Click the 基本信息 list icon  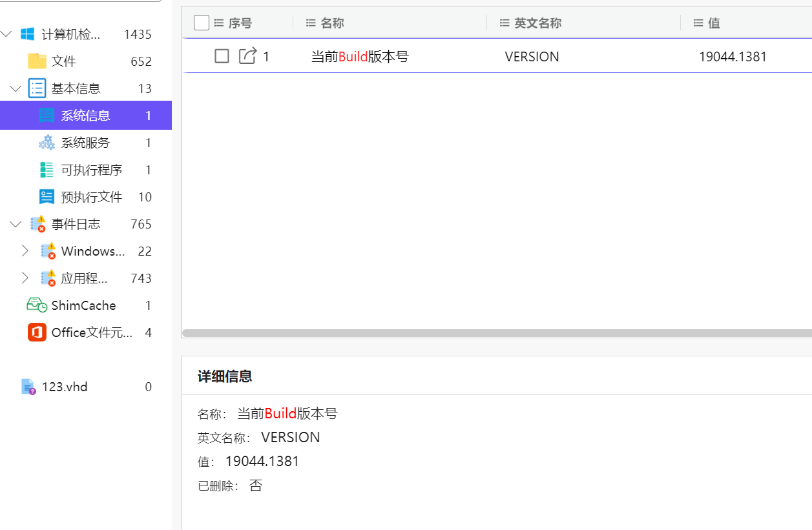click(37, 88)
